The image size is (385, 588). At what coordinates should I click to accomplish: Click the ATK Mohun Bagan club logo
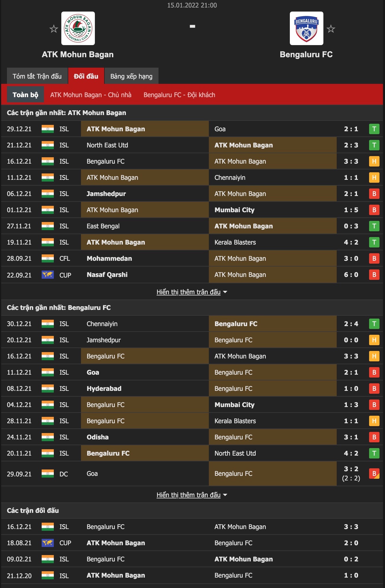(78, 28)
